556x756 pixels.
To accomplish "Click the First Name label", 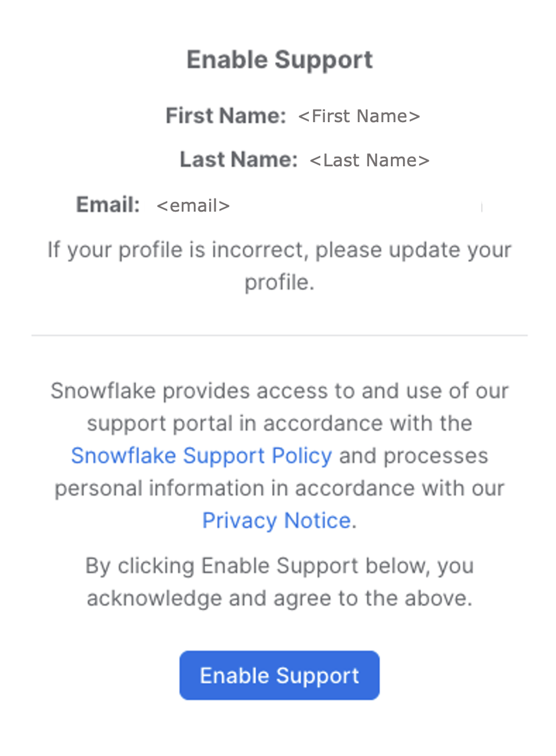I will pyautogui.click(x=225, y=115).
